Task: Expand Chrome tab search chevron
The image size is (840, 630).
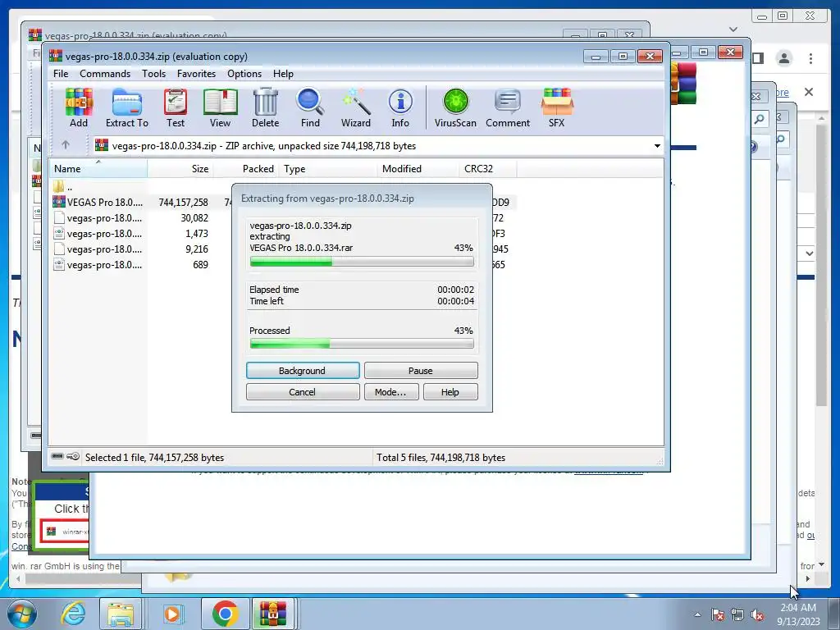Action: pos(733,29)
